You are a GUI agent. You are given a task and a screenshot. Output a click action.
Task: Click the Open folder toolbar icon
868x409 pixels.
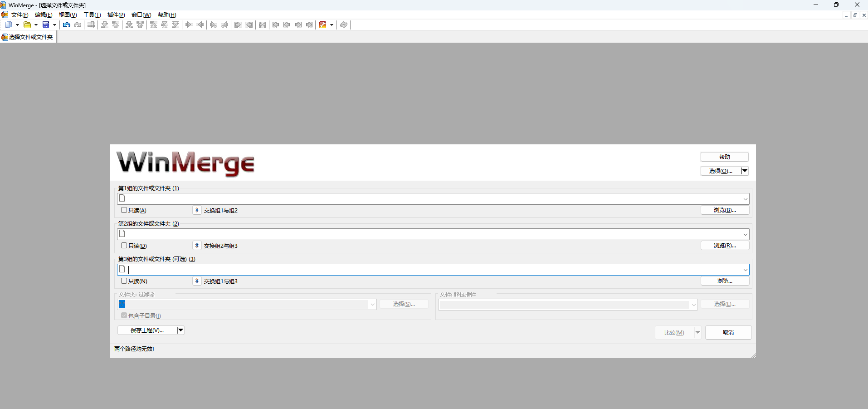click(x=27, y=25)
